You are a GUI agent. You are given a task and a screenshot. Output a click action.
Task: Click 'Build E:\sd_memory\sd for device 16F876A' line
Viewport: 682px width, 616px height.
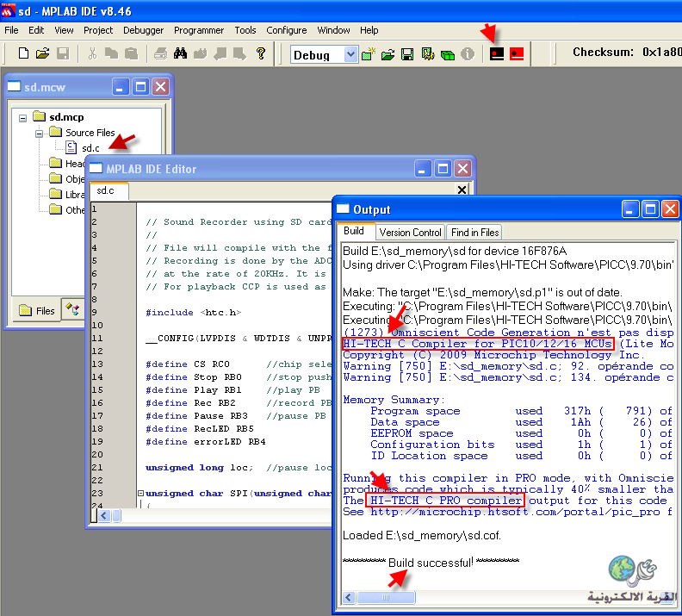pyautogui.click(x=455, y=251)
